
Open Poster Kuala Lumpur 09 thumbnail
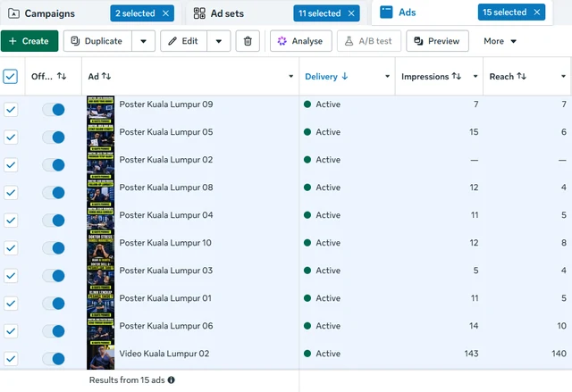(100, 109)
